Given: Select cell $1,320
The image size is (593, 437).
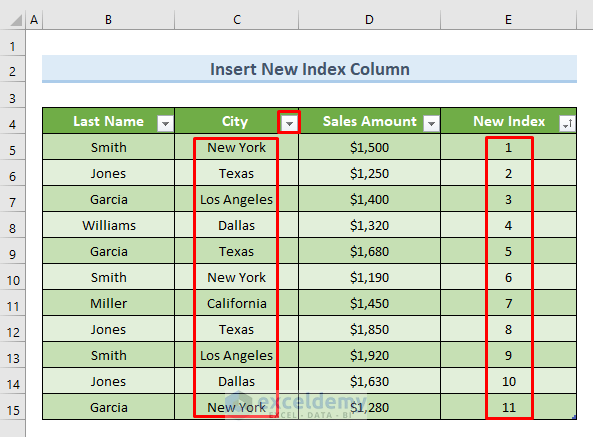Looking at the screenshot, I should pyautogui.click(x=369, y=225).
